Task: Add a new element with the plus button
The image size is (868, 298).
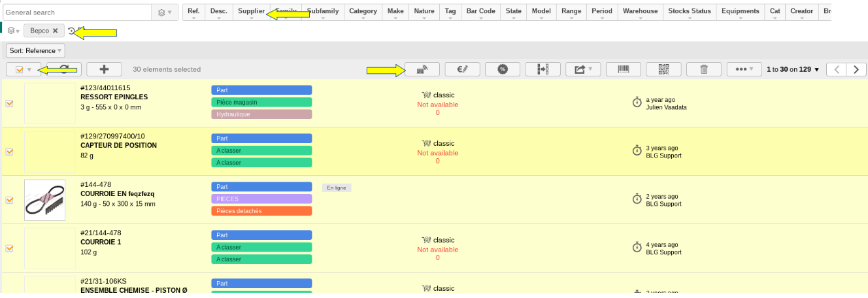Action: click(x=104, y=69)
